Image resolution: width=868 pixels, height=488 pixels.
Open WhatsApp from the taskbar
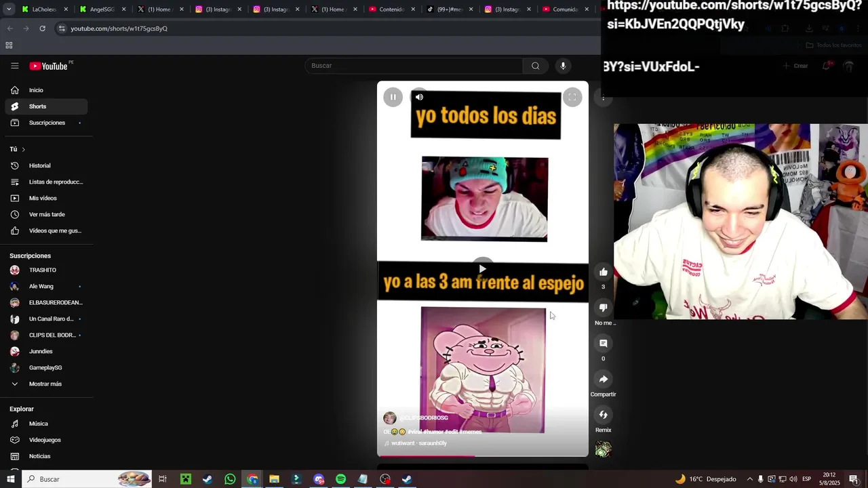230,479
